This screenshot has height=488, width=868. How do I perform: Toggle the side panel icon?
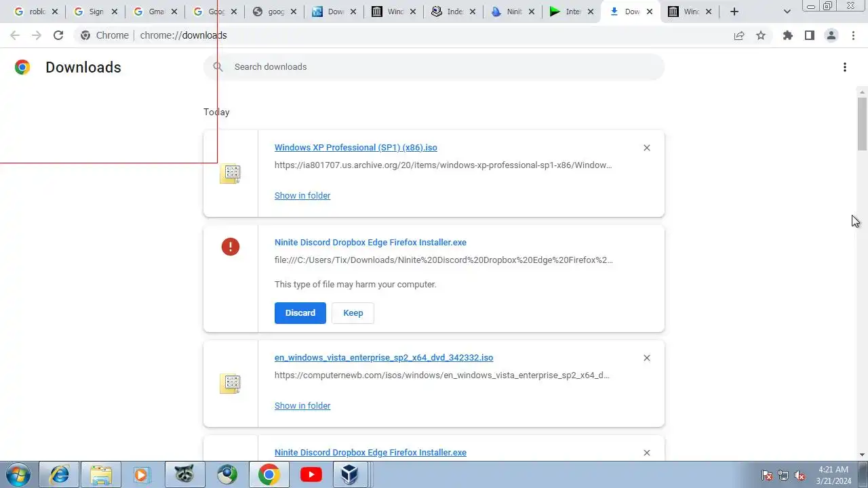(x=809, y=35)
